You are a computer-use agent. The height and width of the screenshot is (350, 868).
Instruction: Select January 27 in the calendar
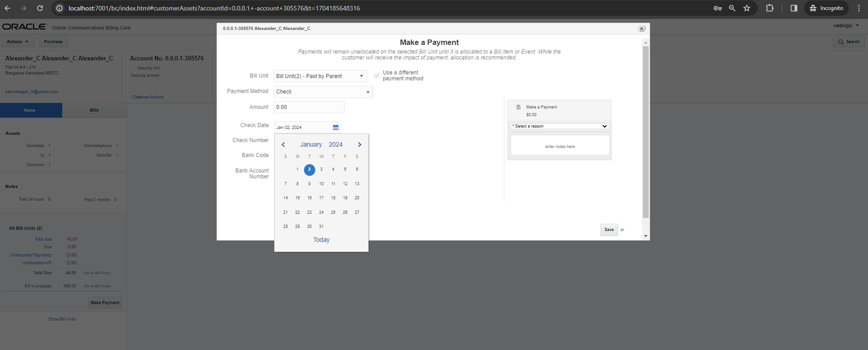357,212
